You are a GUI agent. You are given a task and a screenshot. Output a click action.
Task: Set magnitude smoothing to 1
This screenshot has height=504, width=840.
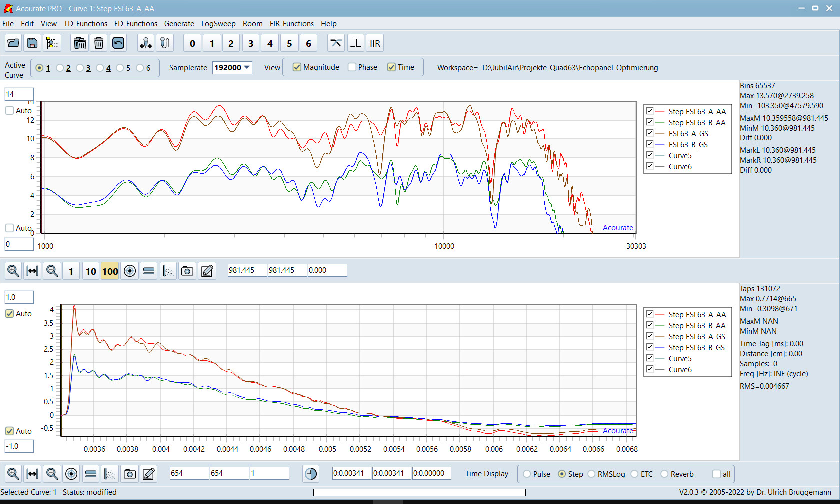pyautogui.click(x=71, y=271)
